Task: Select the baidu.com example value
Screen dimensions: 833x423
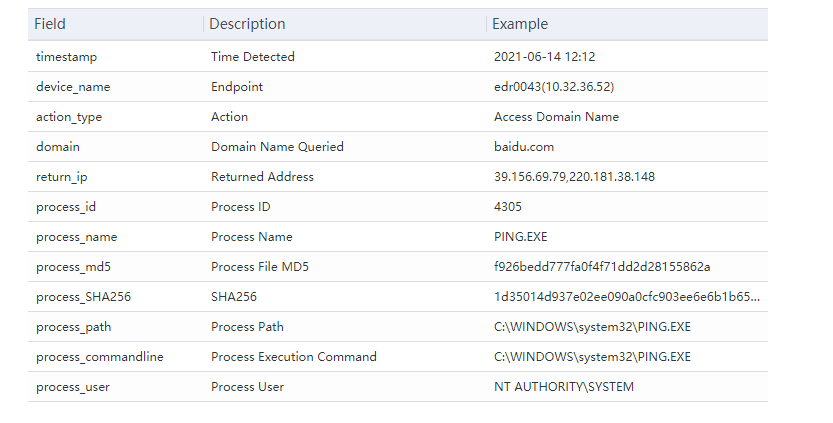Action: tap(524, 147)
